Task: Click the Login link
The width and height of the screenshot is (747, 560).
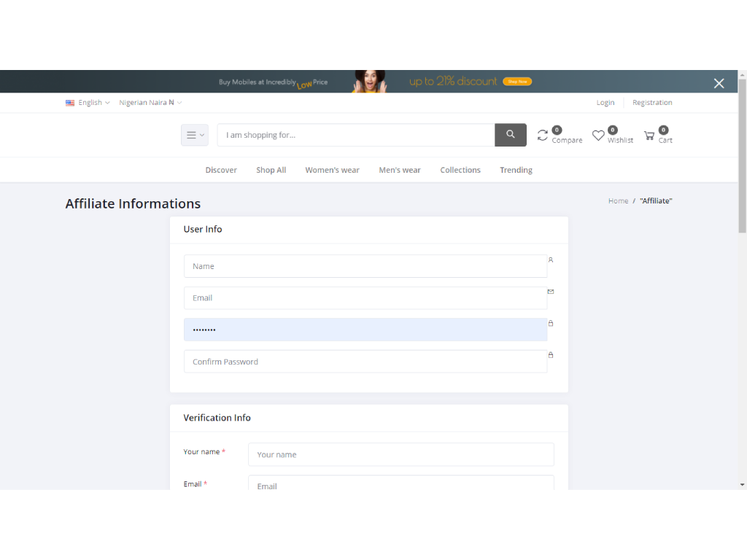Action: [x=605, y=103]
